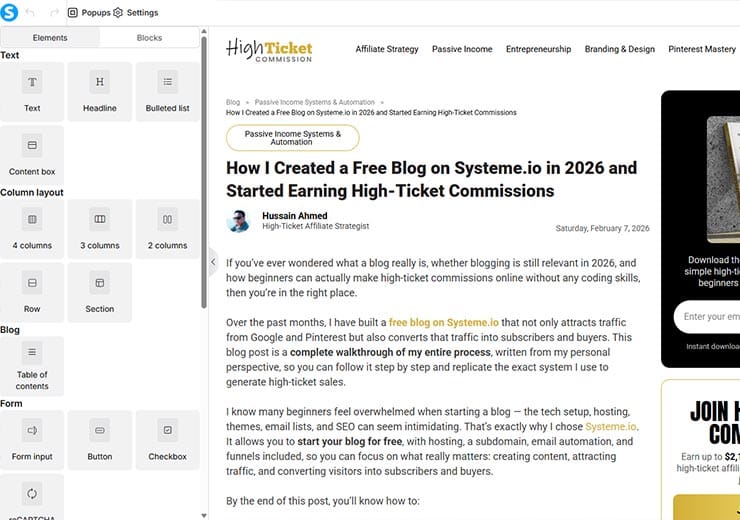Click the scrollbar down arrow

(204, 516)
